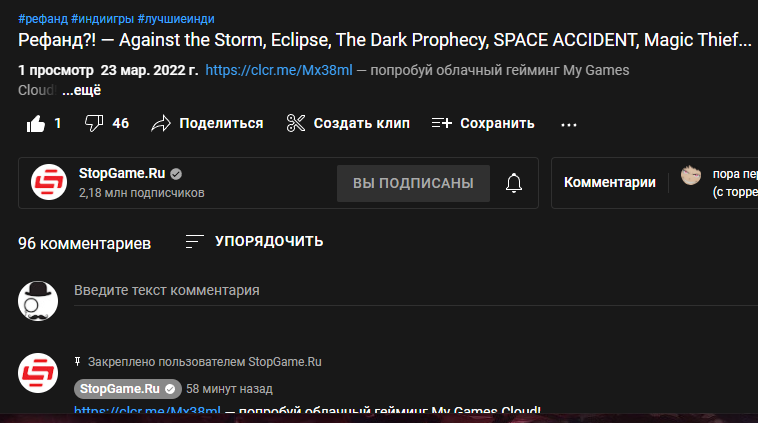758x423 pixels.
Task: Click the comment text input field
Action: coord(416,291)
